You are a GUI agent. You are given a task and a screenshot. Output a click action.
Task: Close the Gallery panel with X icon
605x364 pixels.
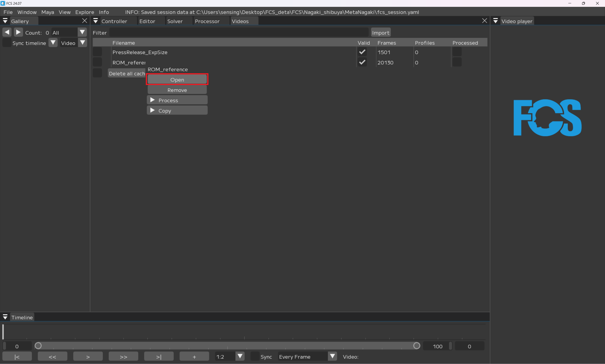[x=85, y=21]
